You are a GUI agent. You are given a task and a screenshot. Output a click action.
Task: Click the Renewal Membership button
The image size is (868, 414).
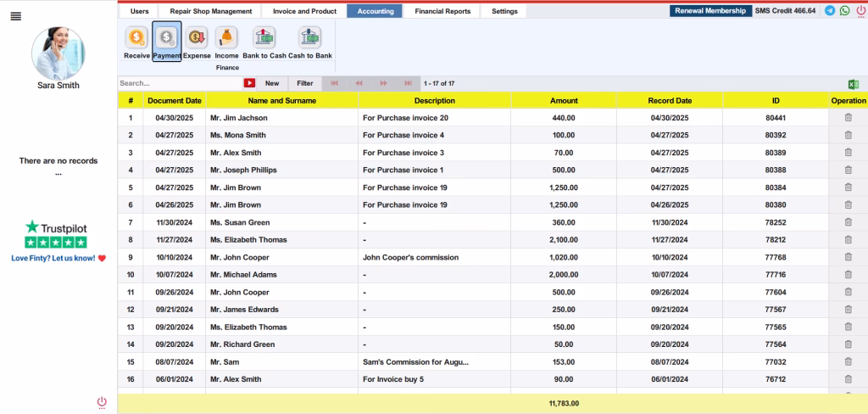(710, 10)
